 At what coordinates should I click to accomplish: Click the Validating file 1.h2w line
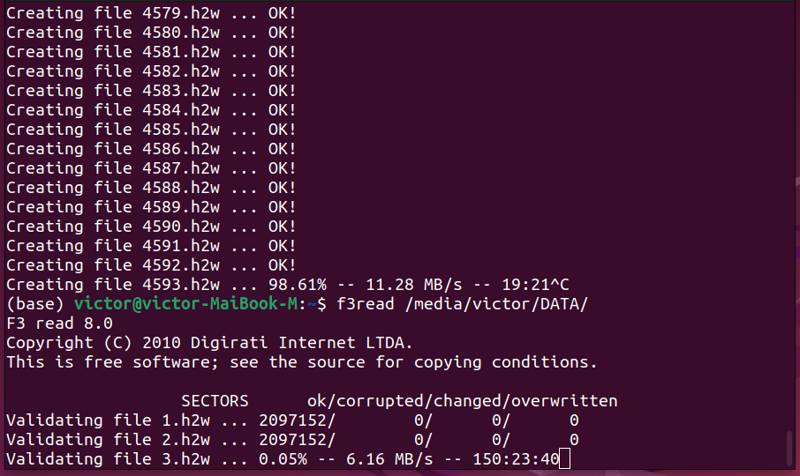coord(292,420)
